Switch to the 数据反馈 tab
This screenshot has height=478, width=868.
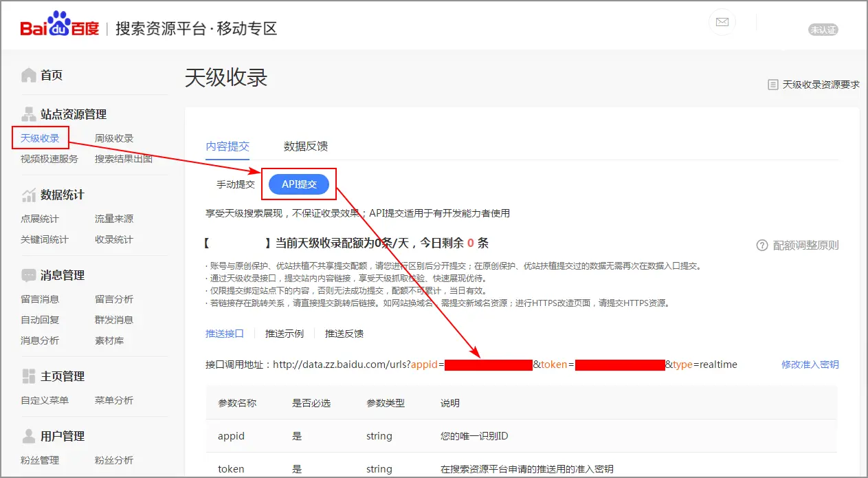click(306, 146)
